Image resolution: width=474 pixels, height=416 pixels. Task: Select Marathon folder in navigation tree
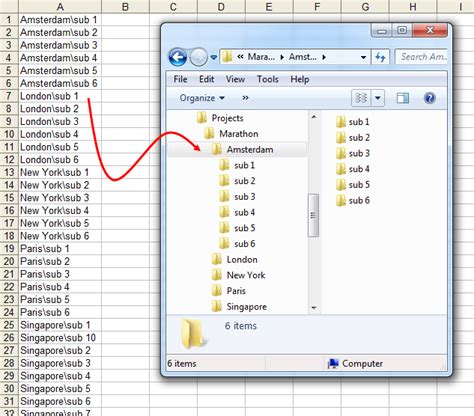point(231,134)
